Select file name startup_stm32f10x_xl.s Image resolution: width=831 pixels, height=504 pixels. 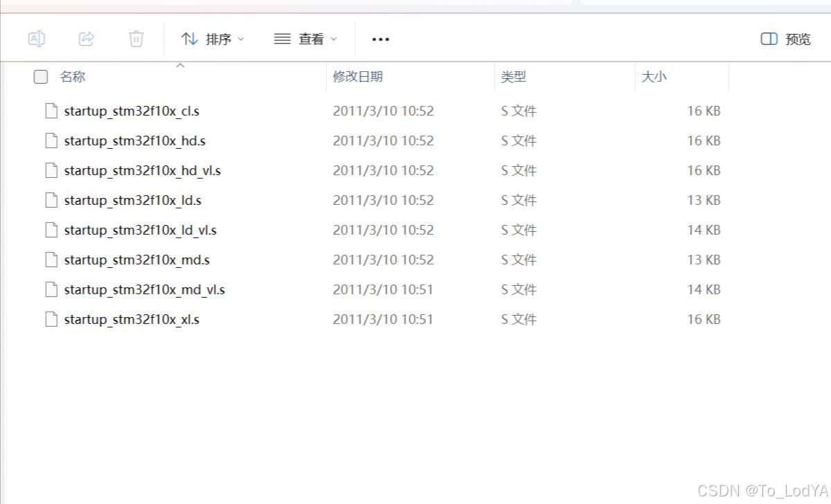[132, 319]
